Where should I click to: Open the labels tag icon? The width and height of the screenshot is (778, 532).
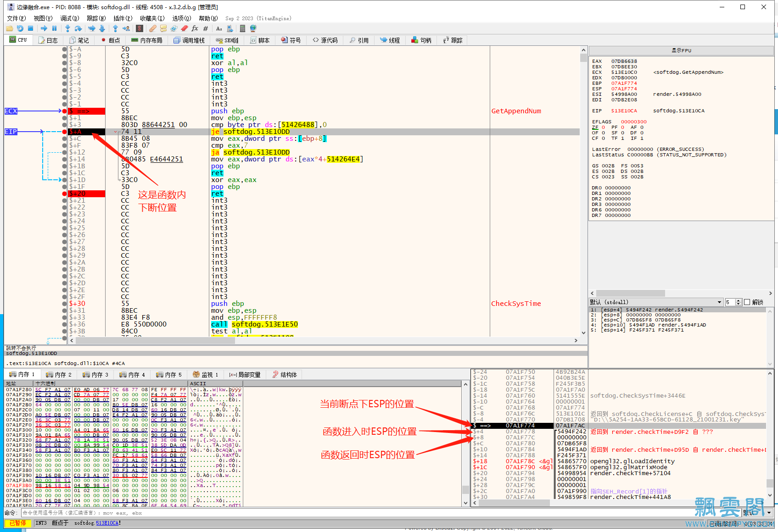[174, 28]
